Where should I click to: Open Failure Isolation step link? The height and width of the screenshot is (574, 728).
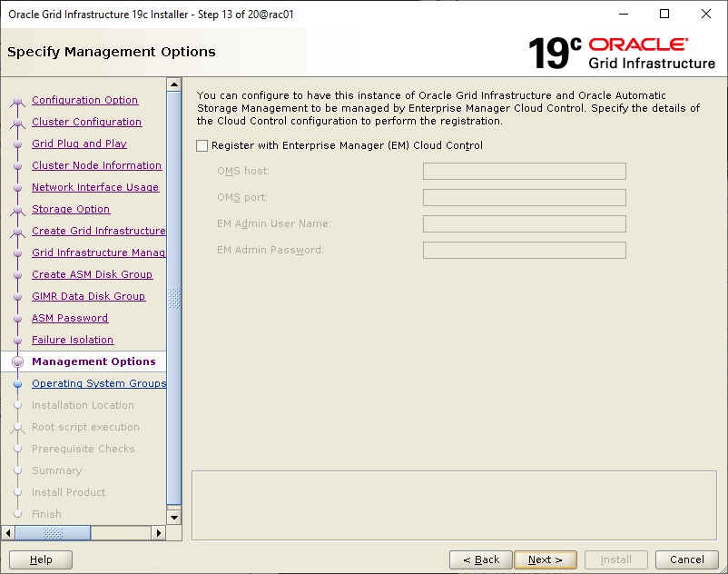pyautogui.click(x=73, y=340)
